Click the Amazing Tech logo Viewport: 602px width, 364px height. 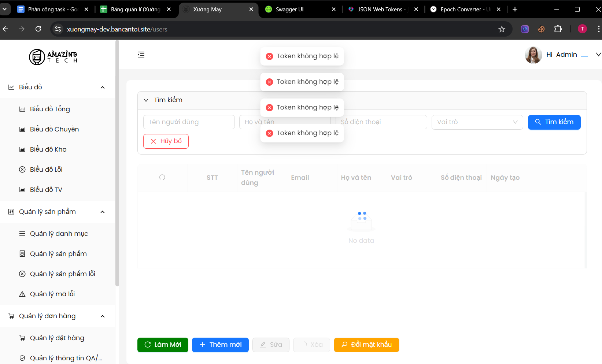coord(53,57)
